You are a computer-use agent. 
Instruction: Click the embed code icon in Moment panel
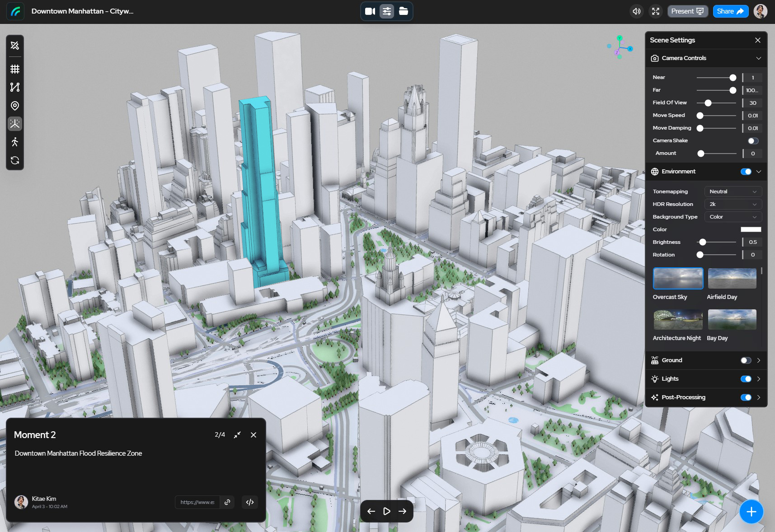(x=250, y=502)
